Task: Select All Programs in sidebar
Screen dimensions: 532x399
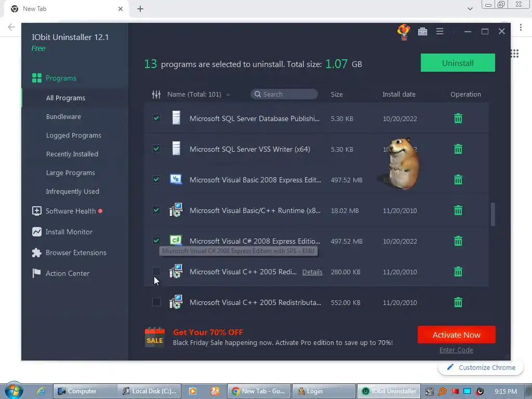Action: pyautogui.click(x=65, y=98)
